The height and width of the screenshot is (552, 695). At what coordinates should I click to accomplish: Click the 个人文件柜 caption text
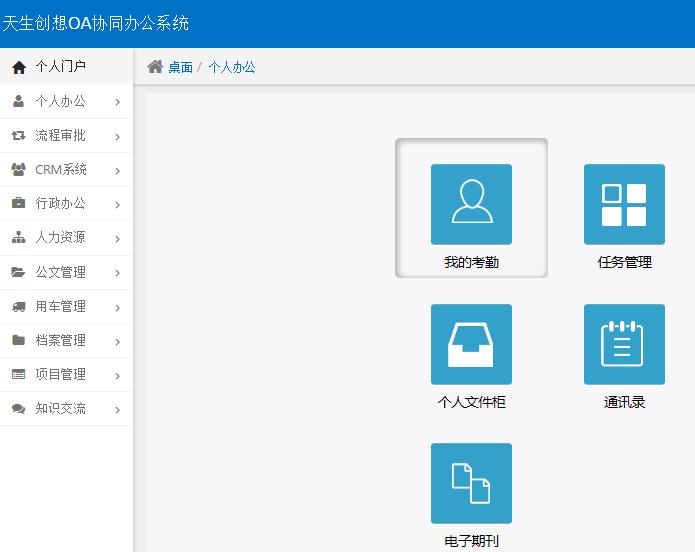pyautogui.click(x=472, y=402)
